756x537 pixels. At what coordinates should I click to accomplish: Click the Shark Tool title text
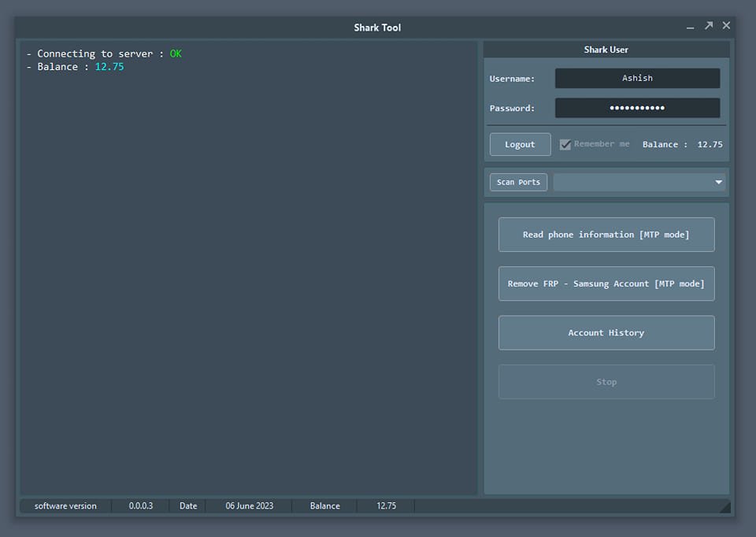(377, 28)
